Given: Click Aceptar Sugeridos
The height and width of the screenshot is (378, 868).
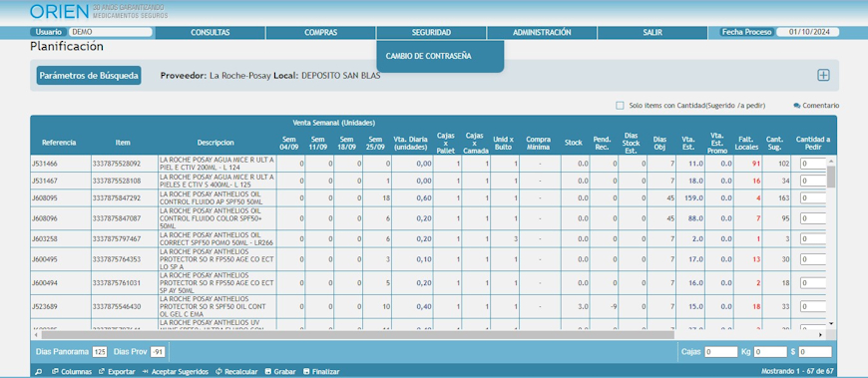Looking at the screenshot, I should (175, 372).
